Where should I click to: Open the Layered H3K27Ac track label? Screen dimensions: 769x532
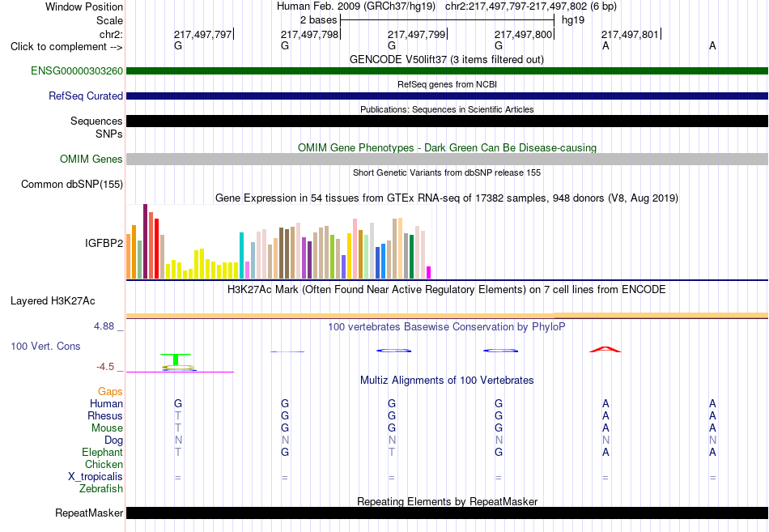[53, 301]
